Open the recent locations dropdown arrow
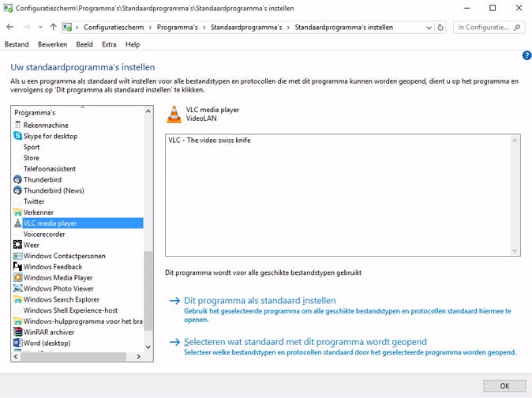532x398 pixels. (x=40, y=27)
